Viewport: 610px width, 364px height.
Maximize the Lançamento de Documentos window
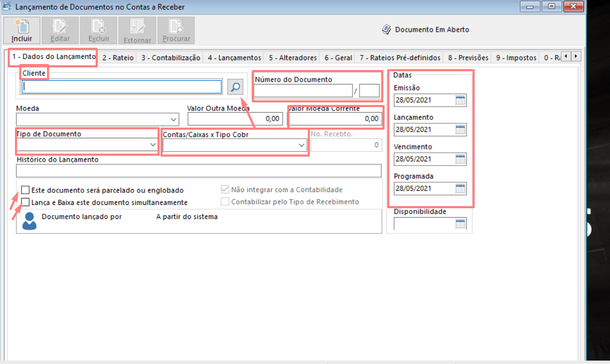point(552,6)
